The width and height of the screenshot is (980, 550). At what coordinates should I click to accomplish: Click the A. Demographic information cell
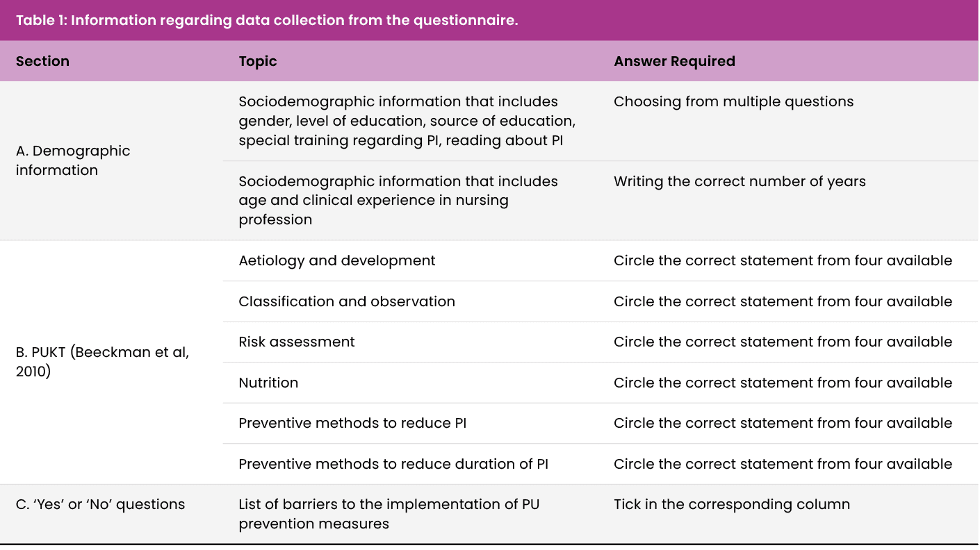point(73,160)
